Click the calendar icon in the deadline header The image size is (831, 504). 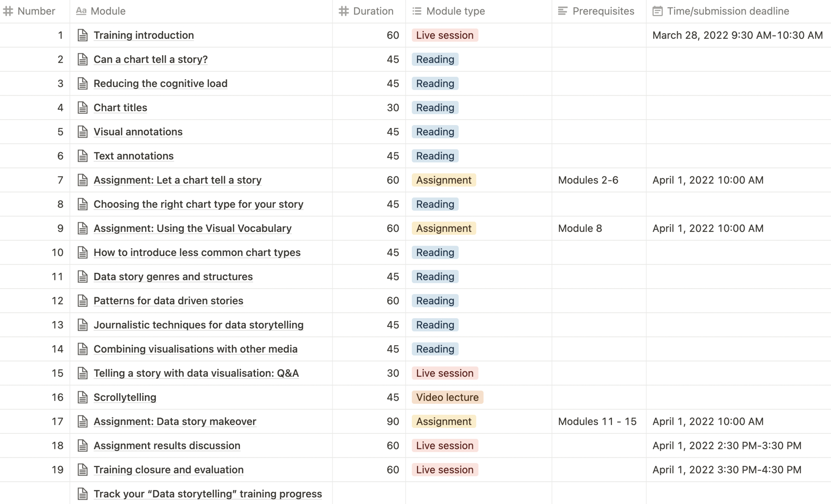pyautogui.click(x=657, y=11)
